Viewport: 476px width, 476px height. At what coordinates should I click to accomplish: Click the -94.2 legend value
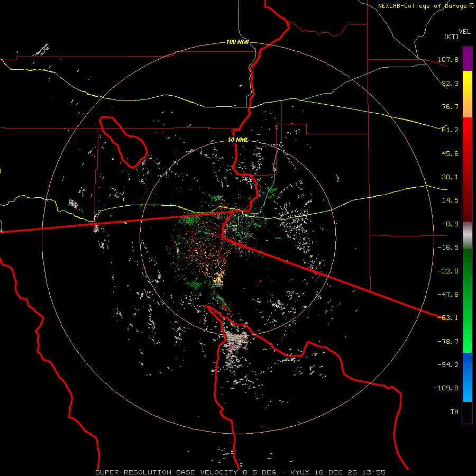tap(448, 365)
